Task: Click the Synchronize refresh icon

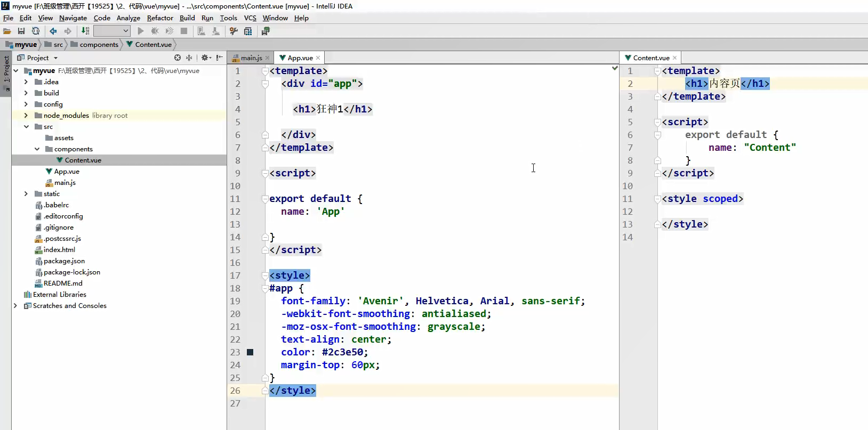Action: pos(36,31)
